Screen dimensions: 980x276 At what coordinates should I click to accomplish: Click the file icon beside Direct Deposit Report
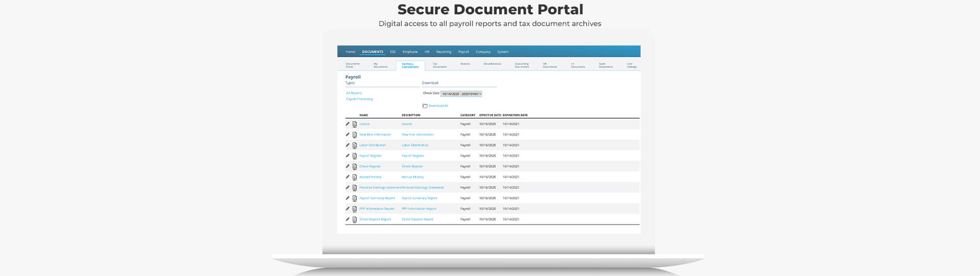tap(355, 220)
